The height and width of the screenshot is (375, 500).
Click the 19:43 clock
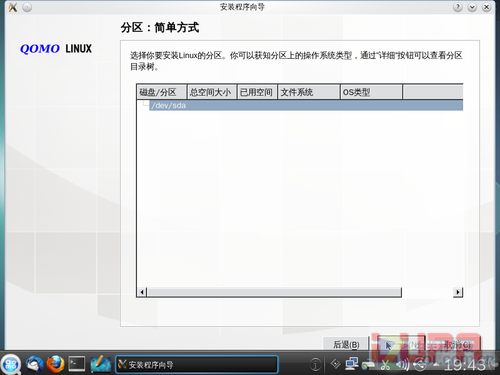[465, 365]
